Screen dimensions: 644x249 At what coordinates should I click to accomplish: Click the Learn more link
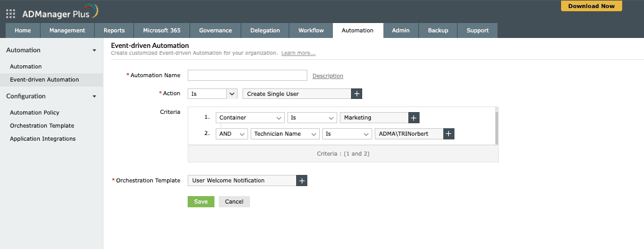pyautogui.click(x=298, y=54)
